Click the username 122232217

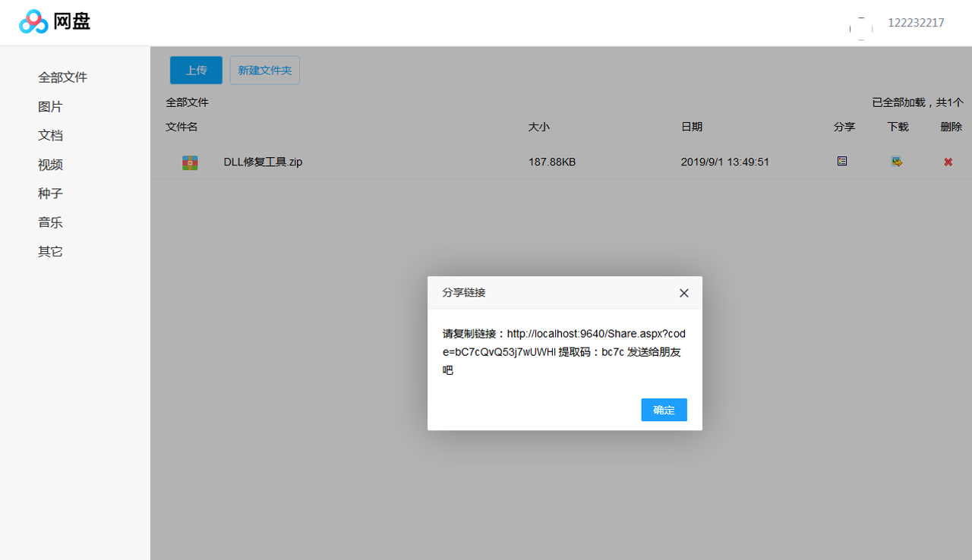pos(916,22)
